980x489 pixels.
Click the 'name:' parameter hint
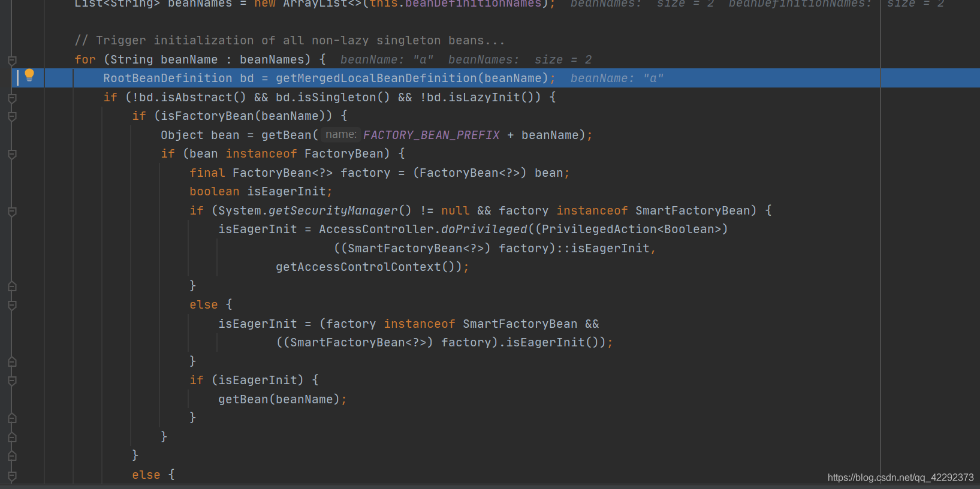(x=340, y=135)
